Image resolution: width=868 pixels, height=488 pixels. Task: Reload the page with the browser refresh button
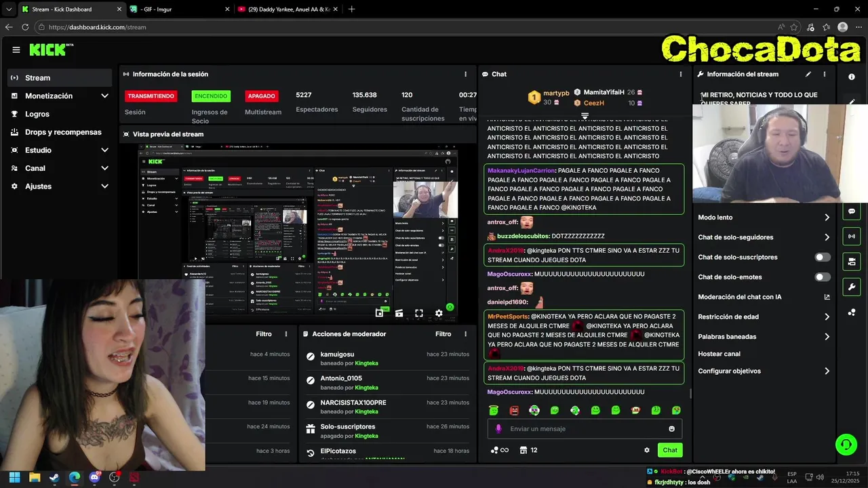click(25, 27)
